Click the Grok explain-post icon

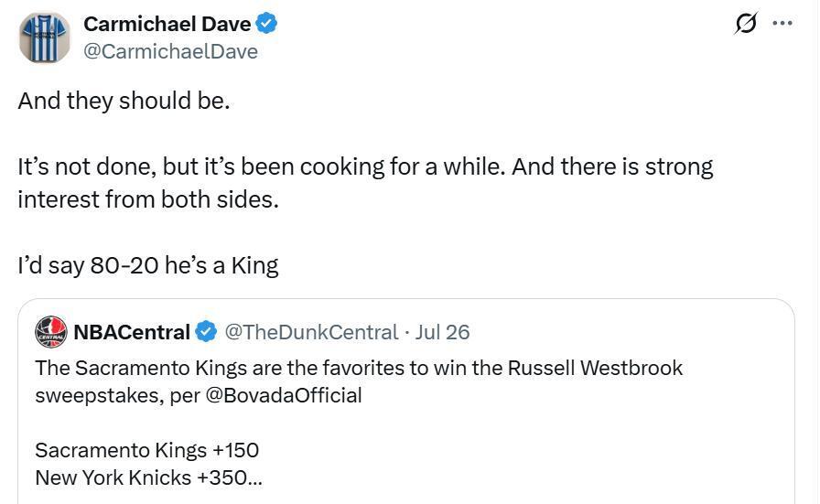click(x=745, y=23)
